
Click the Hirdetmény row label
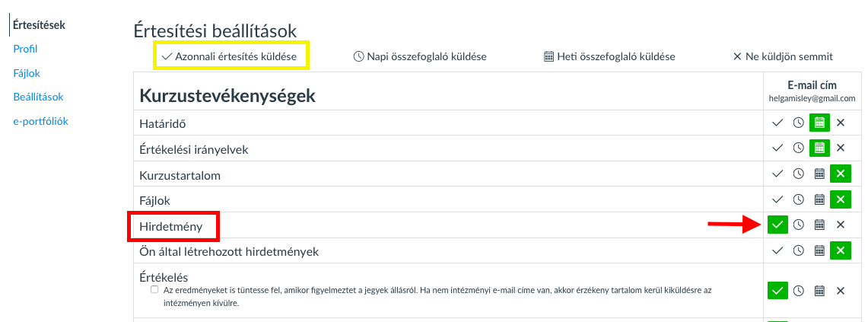click(x=171, y=226)
